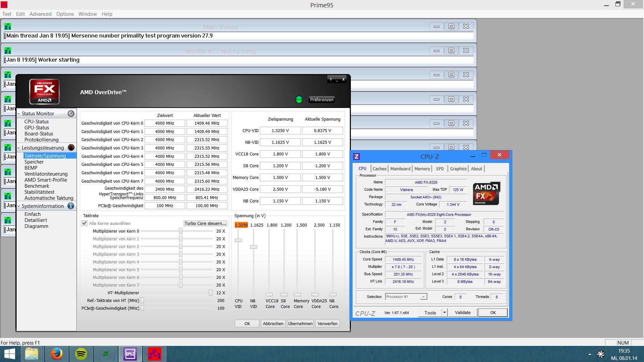Image resolution: width=644 pixels, height=362 pixels.
Task: Click the Übernehmen button
Action: (x=300, y=324)
